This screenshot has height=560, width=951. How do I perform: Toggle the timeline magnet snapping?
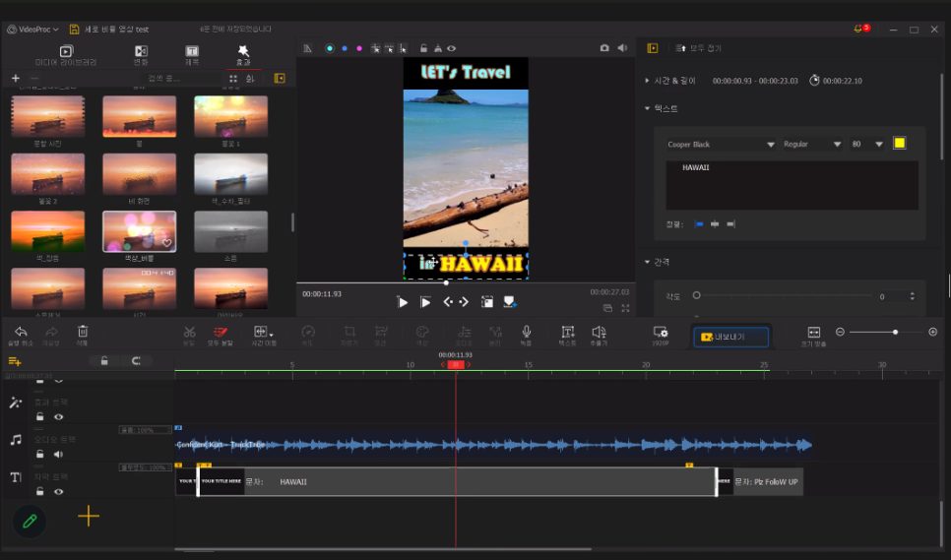click(136, 360)
